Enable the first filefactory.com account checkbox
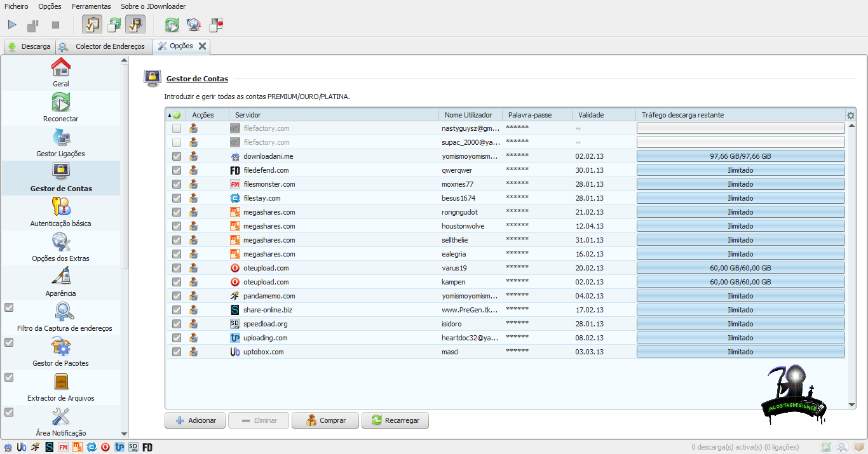868x454 pixels. click(177, 128)
